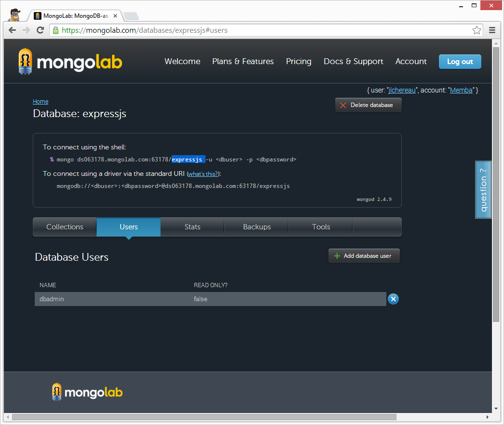
Task: Open the Account page
Action: point(411,61)
